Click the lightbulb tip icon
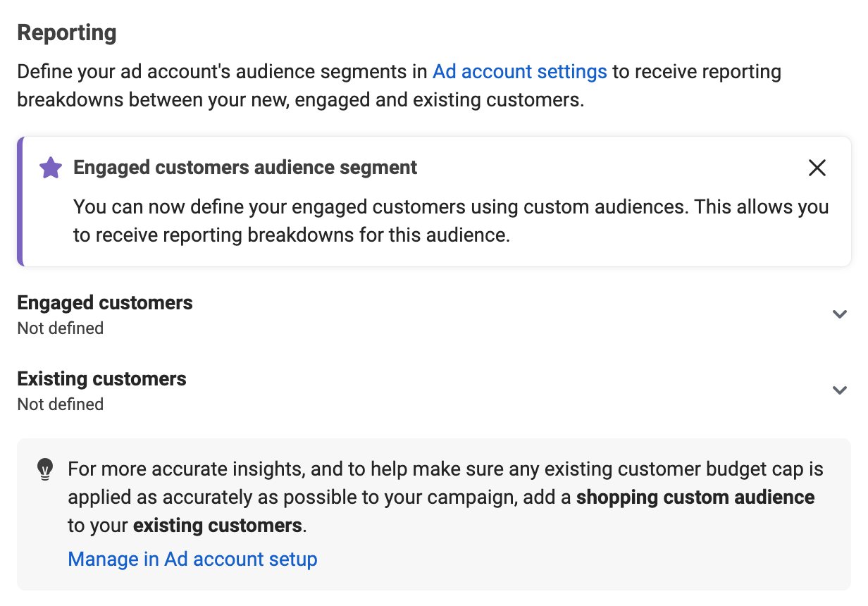 [45, 469]
